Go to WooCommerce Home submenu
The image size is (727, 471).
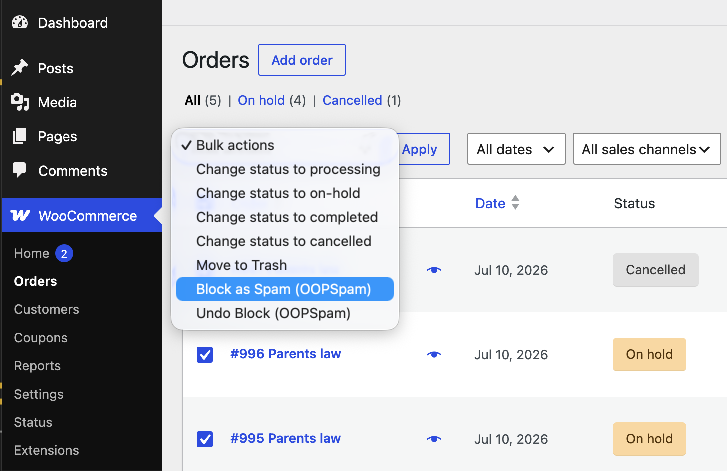32,254
